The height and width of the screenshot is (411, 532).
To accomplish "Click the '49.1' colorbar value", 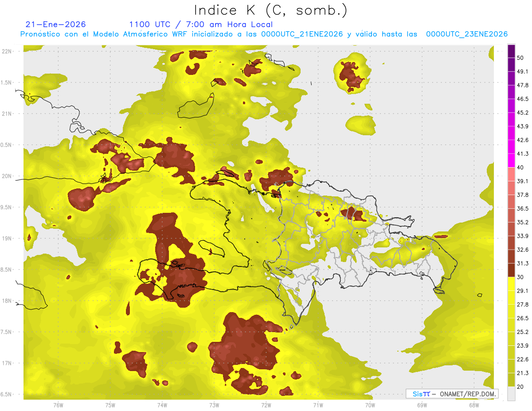I will tap(523, 71).
